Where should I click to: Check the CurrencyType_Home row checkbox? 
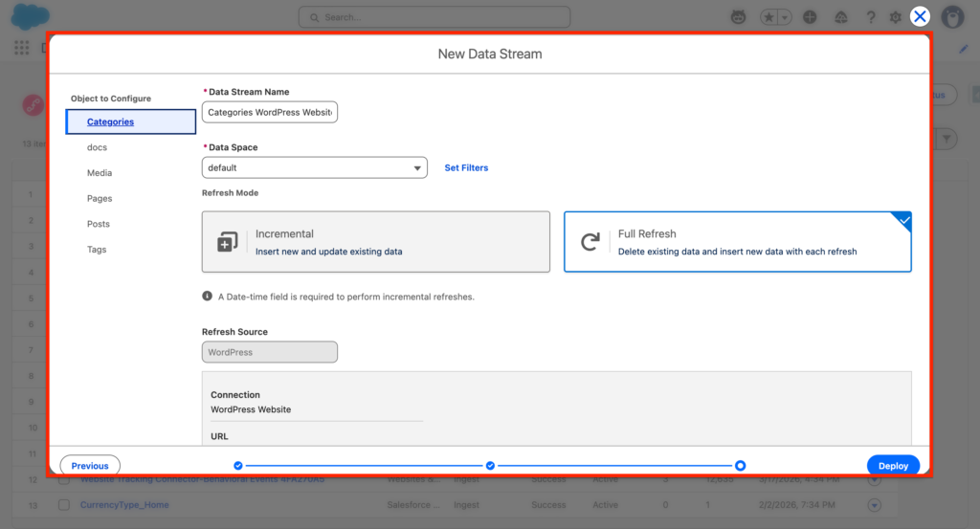[x=64, y=505]
